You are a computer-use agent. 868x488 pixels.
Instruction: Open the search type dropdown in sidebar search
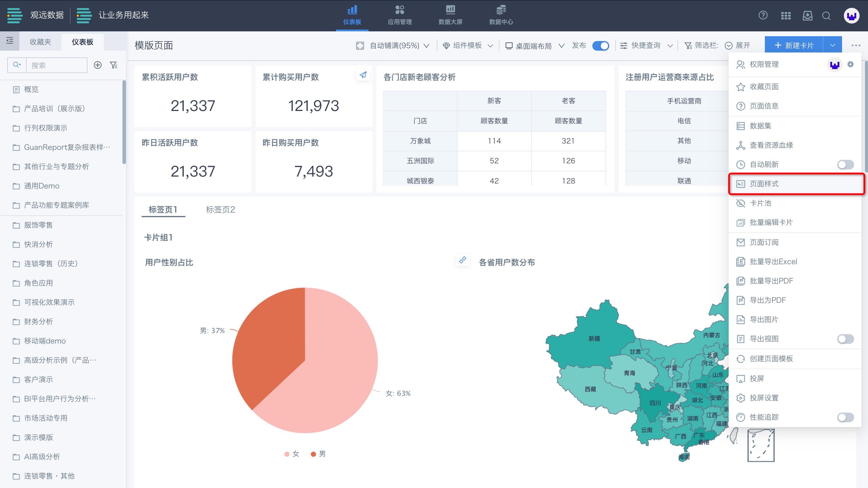pos(17,65)
